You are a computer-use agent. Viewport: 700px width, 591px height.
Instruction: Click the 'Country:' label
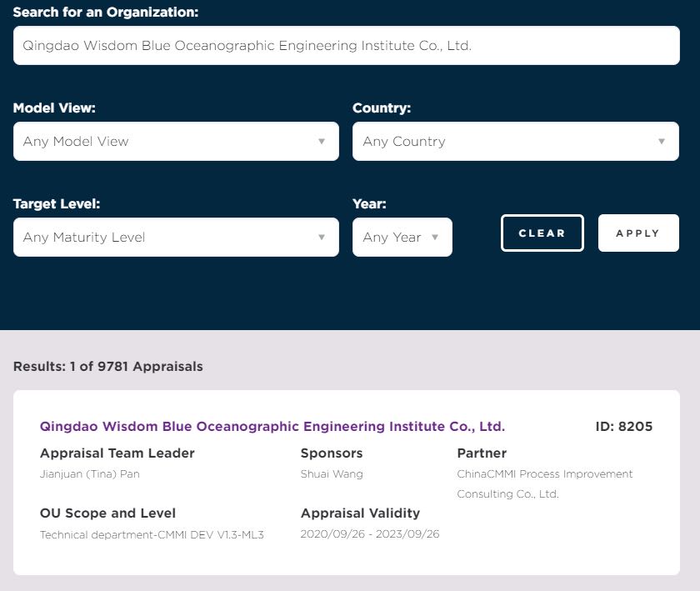(382, 108)
